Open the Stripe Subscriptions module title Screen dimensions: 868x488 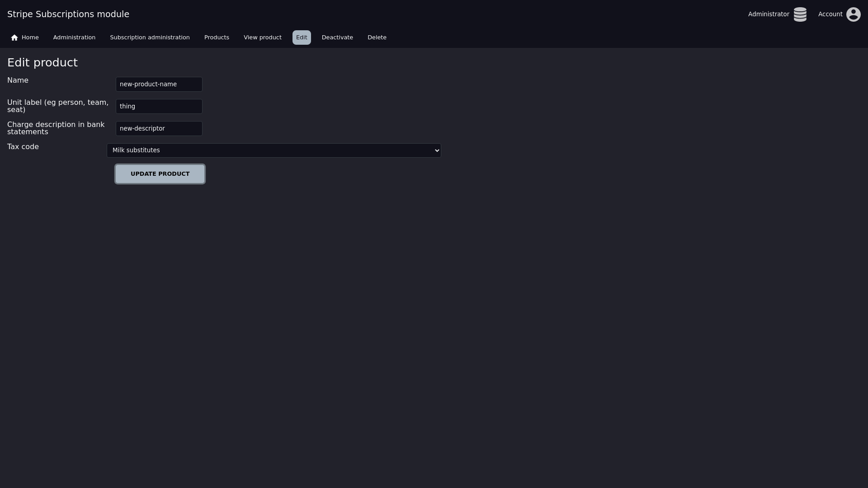(x=68, y=14)
